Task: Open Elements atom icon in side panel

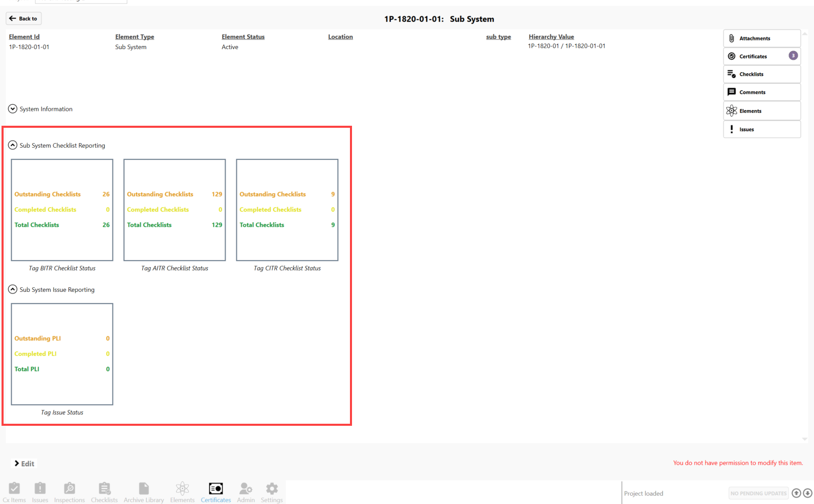Action: [732, 110]
